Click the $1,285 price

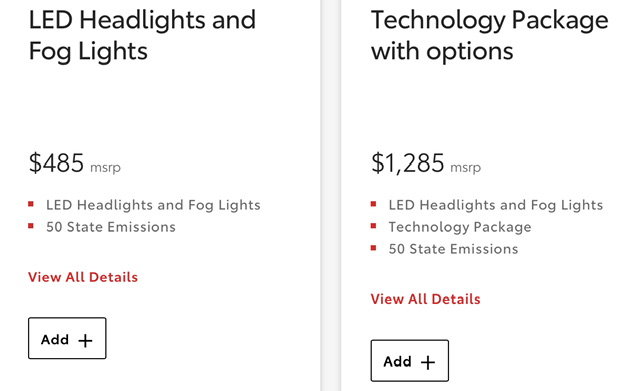[x=407, y=163]
